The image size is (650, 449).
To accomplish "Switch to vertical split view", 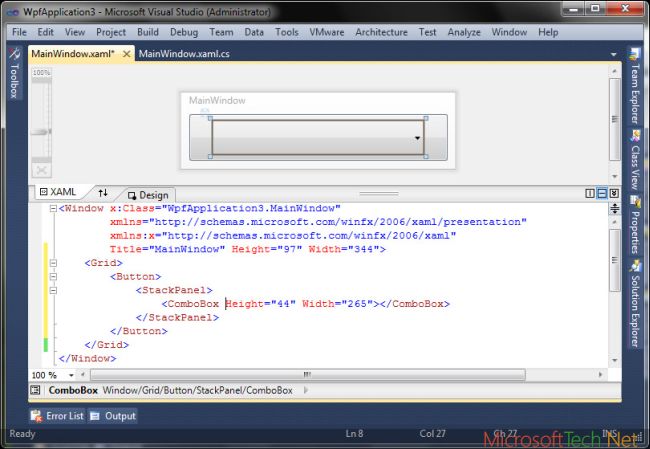I will (x=589, y=193).
